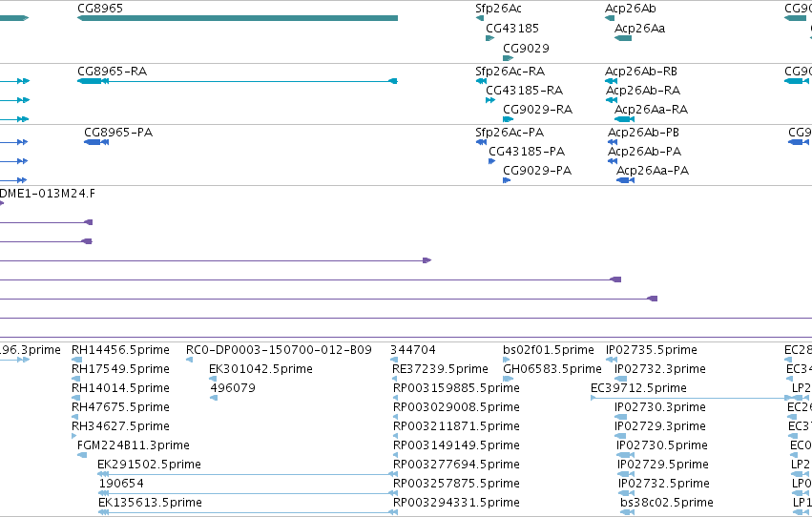The height and width of the screenshot is (517, 812).
Task: Select the RP003294331.5prime label
Action: (x=456, y=503)
